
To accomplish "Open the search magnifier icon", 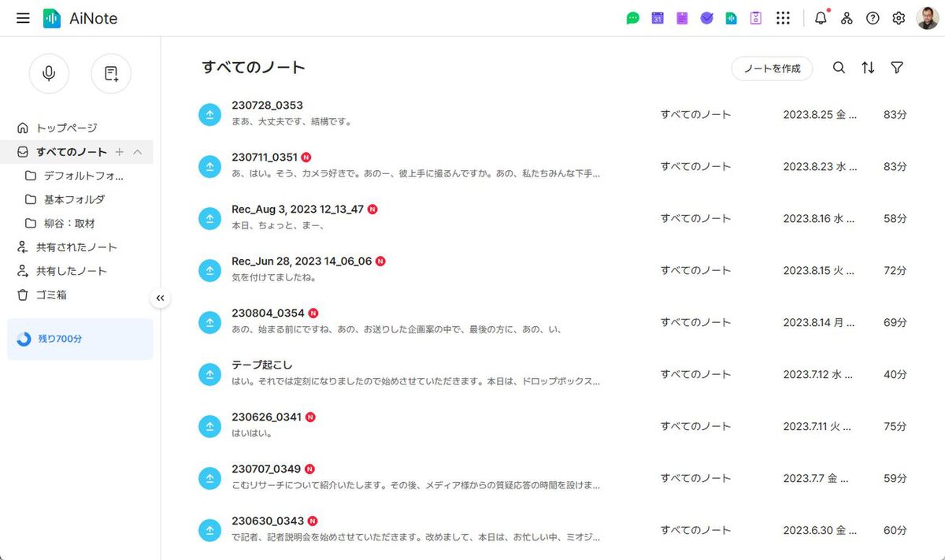I will click(839, 69).
